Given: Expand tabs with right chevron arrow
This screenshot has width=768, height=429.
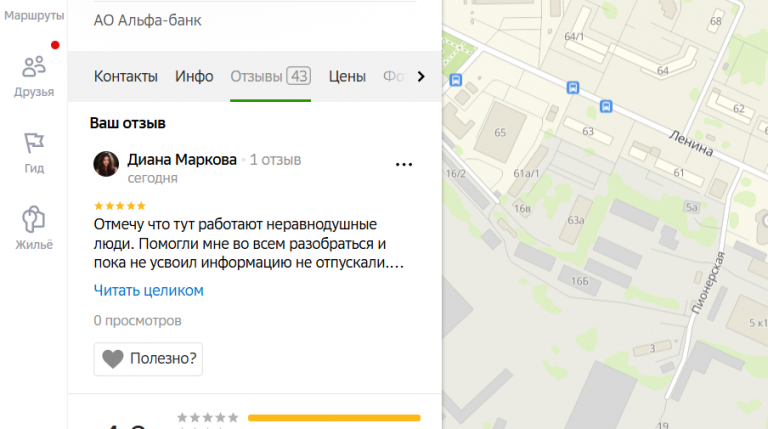Looking at the screenshot, I should coord(421,76).
